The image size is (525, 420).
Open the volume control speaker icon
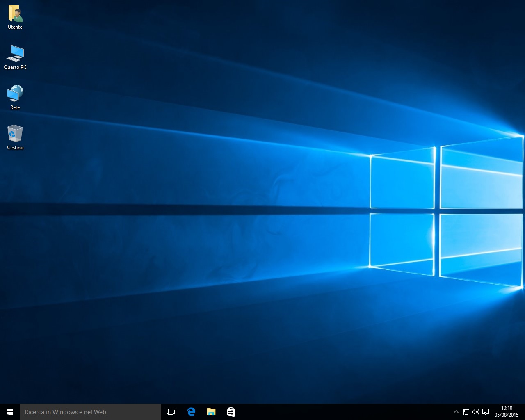tap(476, 412)
